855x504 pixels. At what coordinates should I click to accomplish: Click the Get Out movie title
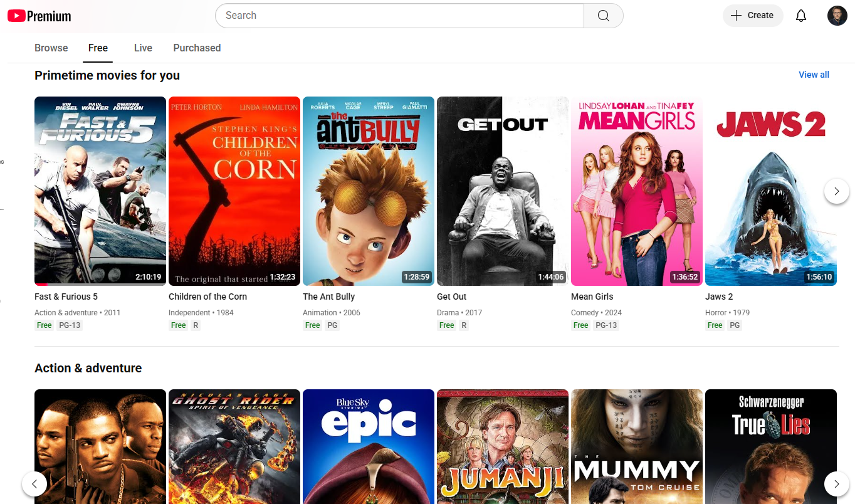click(451, 296)
